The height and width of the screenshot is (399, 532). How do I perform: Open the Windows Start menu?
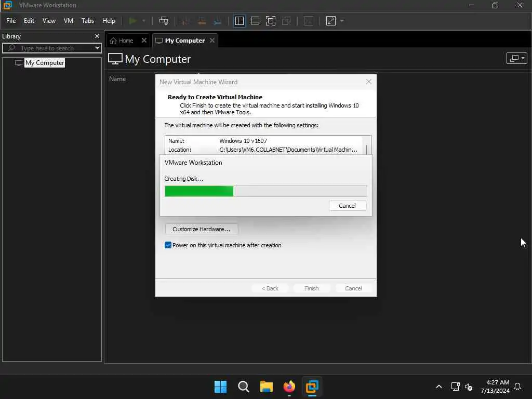coord(220,387)
